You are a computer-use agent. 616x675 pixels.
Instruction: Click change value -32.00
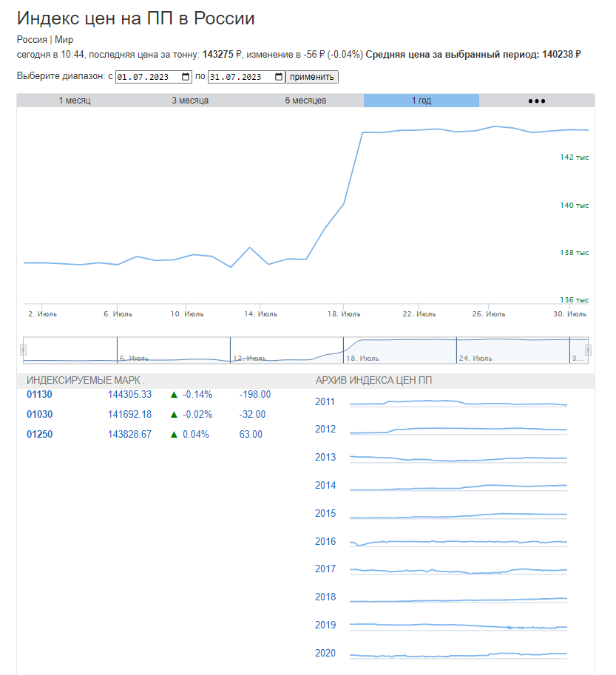pos(252,414)
